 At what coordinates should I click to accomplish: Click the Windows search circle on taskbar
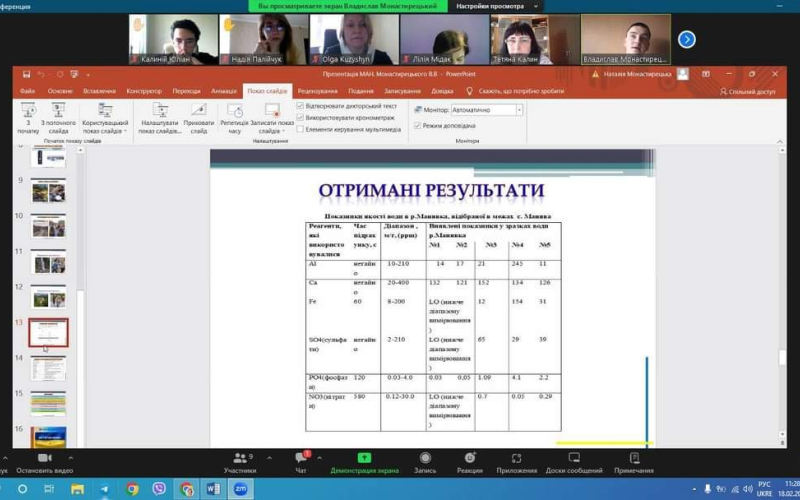22,489
